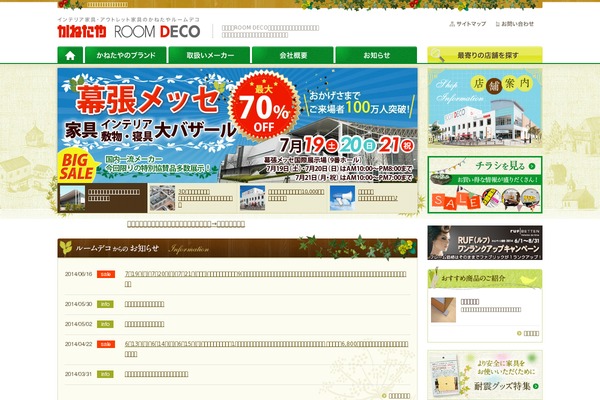Screen dimensions: 600x400
Task: Open the news item dated 2014/05/02
Action: (x=144, y=324)
